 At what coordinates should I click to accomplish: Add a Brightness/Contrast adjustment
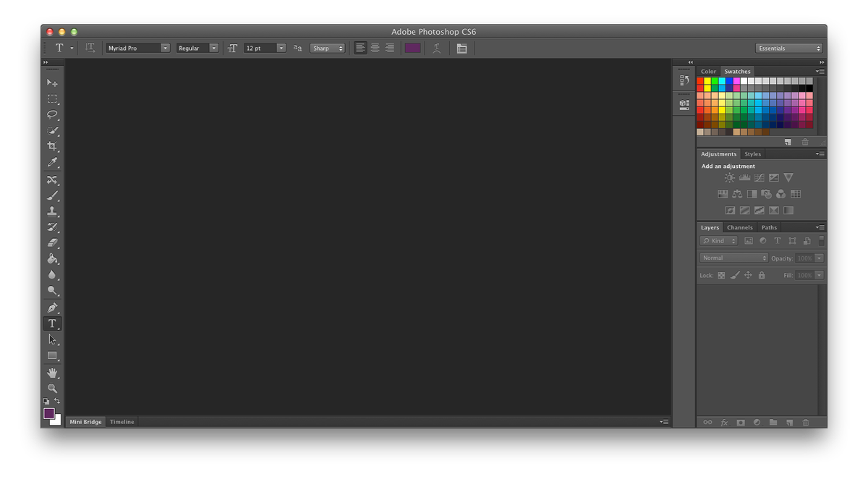coord(729,177)
